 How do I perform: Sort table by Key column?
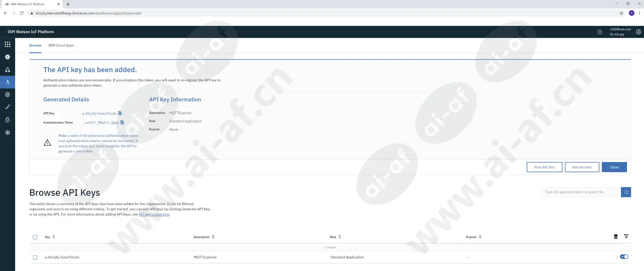pyautogui.click(x=50, y=237)
